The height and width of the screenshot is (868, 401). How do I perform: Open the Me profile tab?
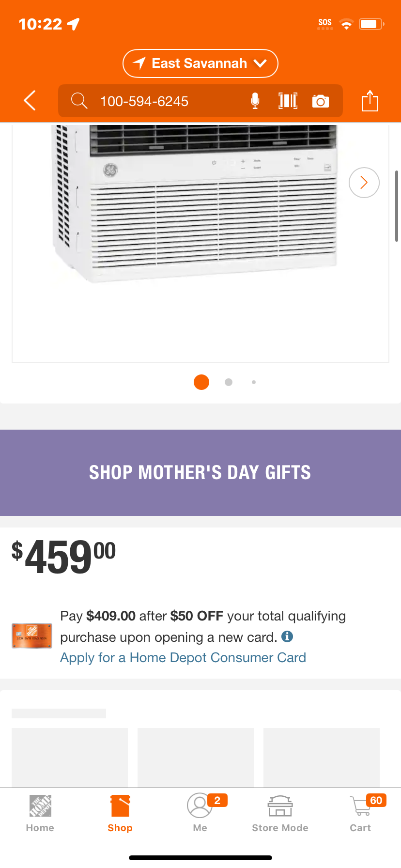point(200,813)
